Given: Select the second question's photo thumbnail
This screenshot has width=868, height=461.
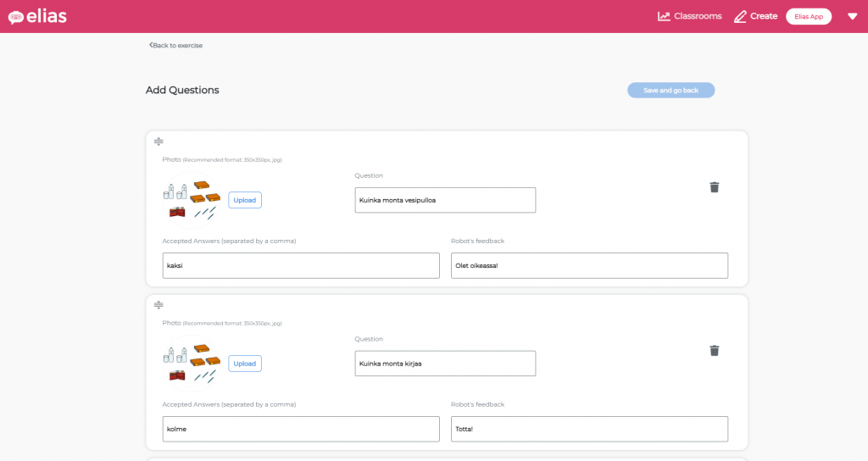Looking at the screenshot, I should coord(192,364).
